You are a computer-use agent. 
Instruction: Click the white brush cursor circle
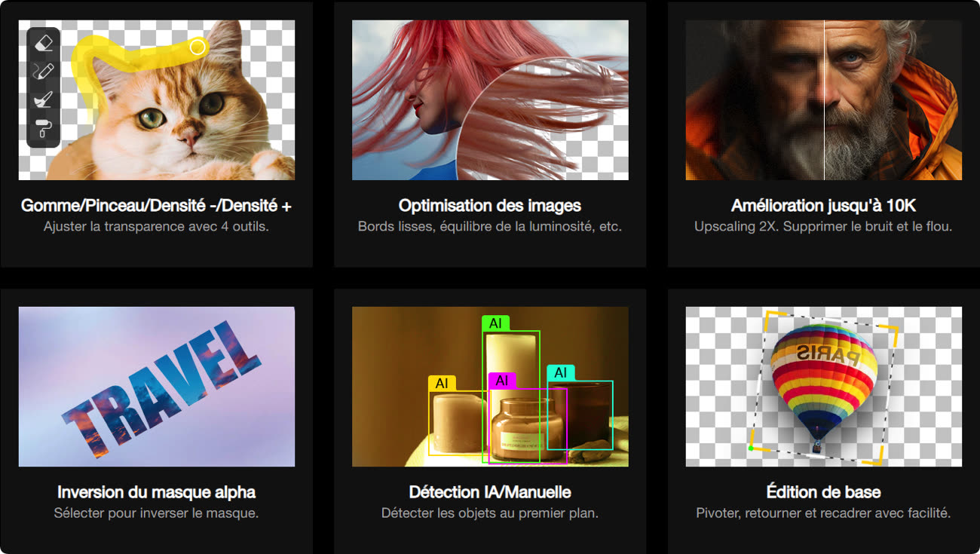click(198, 47)
